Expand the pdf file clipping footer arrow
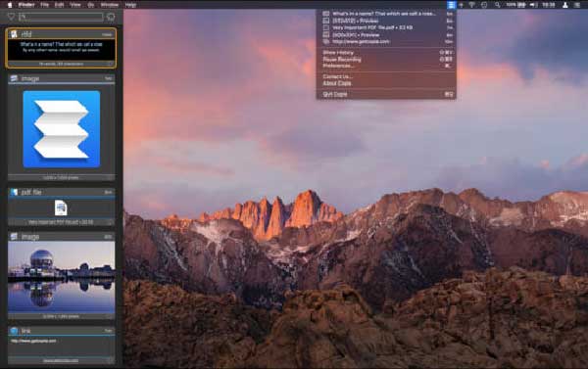Viewport: 588px width, 369px height. point(110,222)
